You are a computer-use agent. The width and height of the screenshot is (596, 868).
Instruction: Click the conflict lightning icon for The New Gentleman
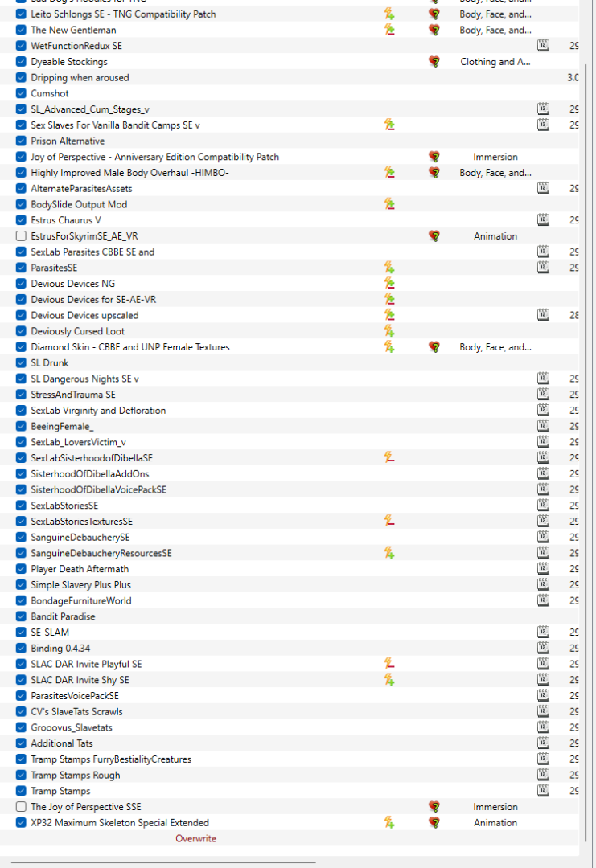click(x=389, y=30)
